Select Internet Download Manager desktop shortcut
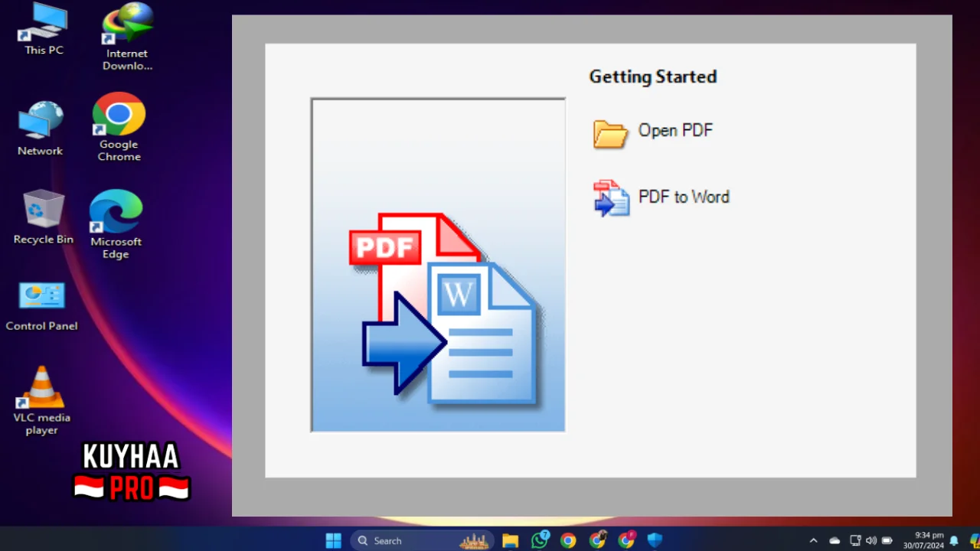The height and width of the screenshot is (551, 980). pyautogui.click(x=127, y=37)
